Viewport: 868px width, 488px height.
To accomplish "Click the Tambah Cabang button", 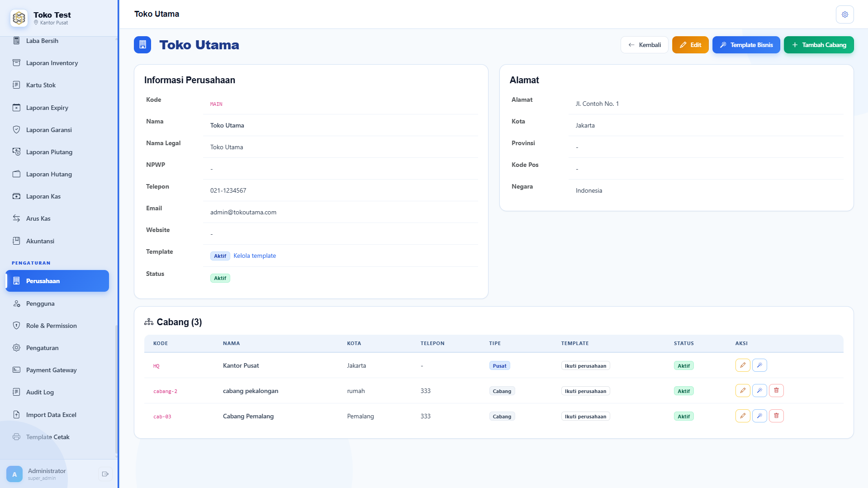I will coord(819,45).
